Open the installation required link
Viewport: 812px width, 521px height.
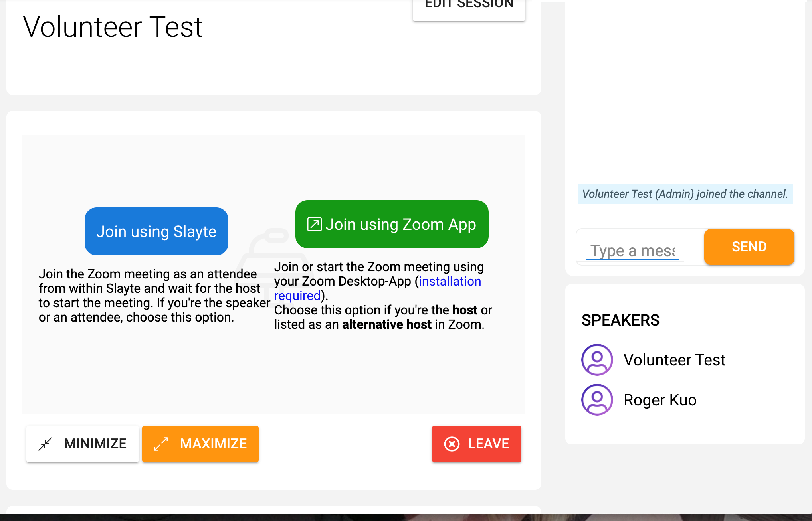[377, 288]
